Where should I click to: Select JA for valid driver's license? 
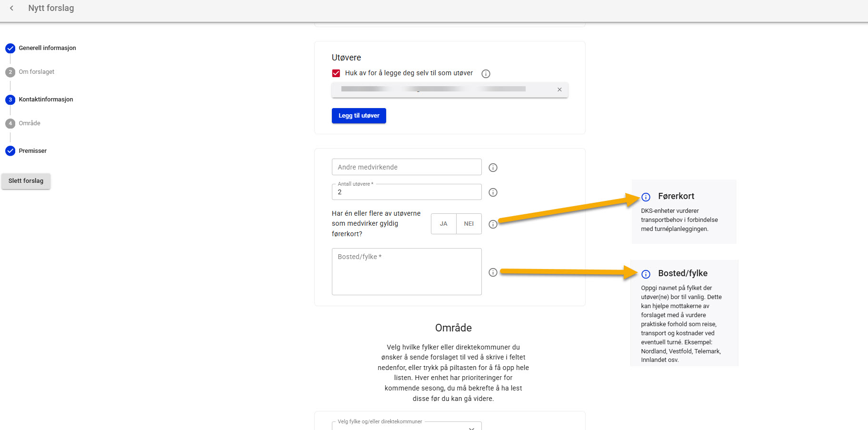pos(443,224)
